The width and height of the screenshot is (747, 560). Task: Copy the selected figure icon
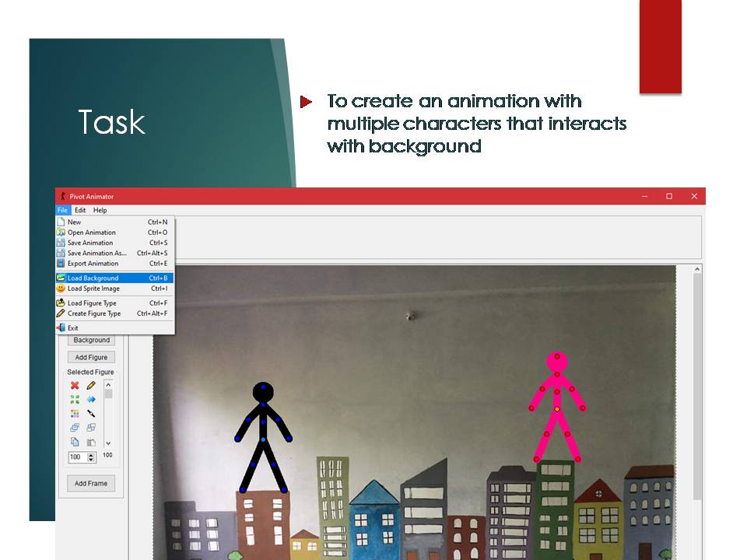[75, 442]
